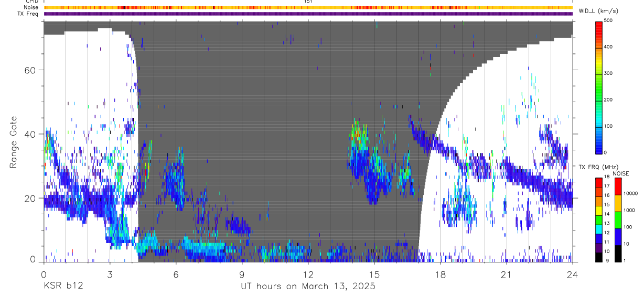Click the 1 label on noise scale
The height and width of the screenshot is (297, 644).
point(626,261)
